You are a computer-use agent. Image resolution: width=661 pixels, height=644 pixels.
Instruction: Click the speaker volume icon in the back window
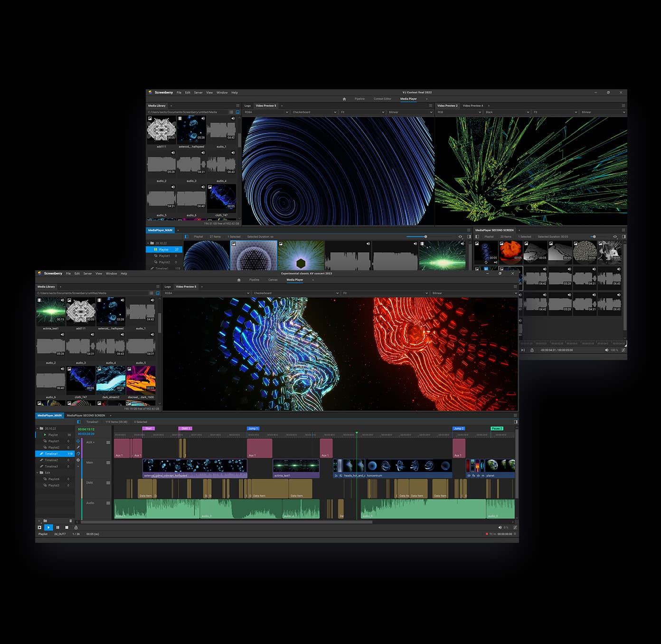[606, 350]
